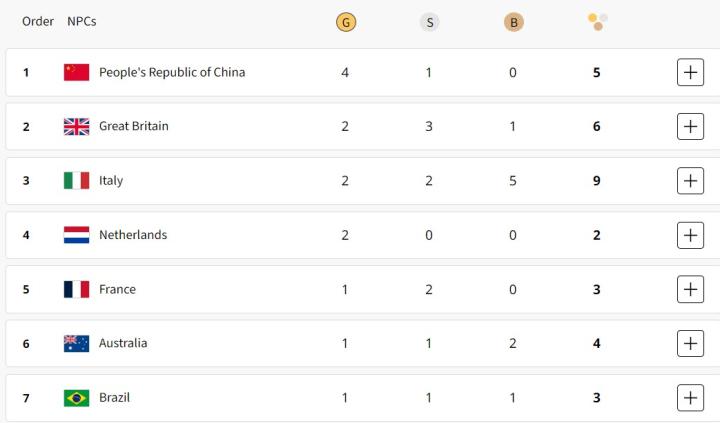Click the Great Britain flag icon
Image resolution: width=720 pixels, height=423 pixels.
pyautogui.click(x=77, y=126)
